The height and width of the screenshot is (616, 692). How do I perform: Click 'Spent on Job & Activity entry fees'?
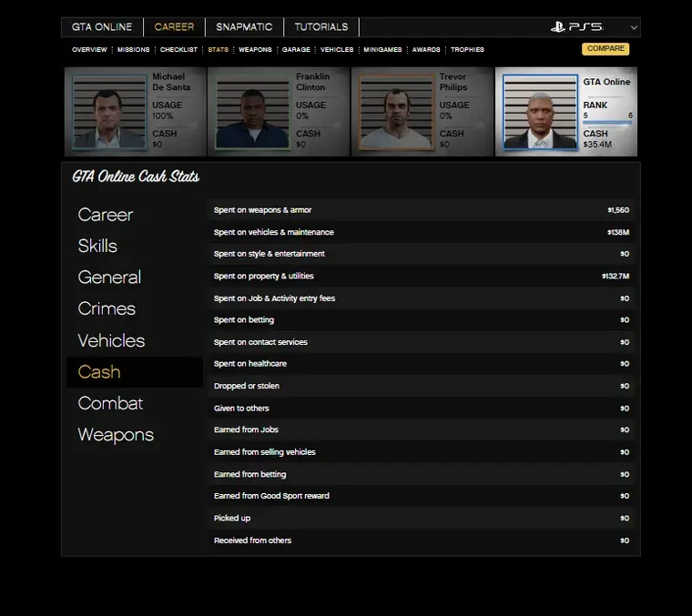click(x=422, y=298)
